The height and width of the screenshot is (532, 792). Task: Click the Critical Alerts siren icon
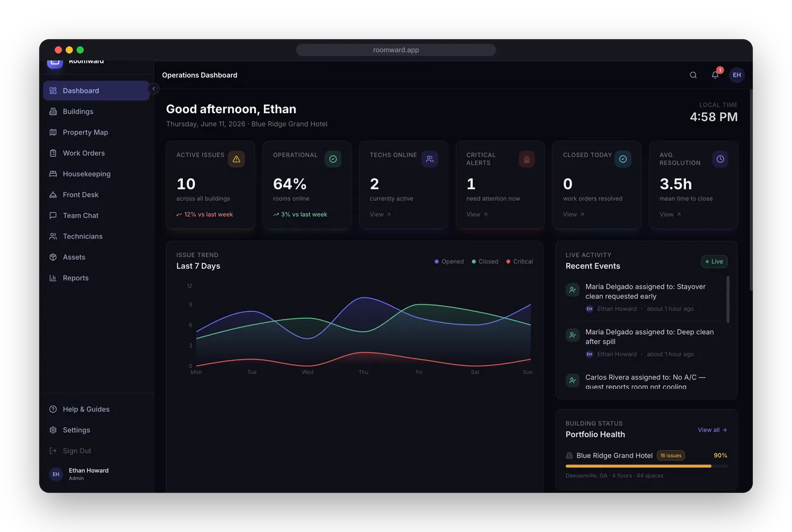tap(526, 159)
